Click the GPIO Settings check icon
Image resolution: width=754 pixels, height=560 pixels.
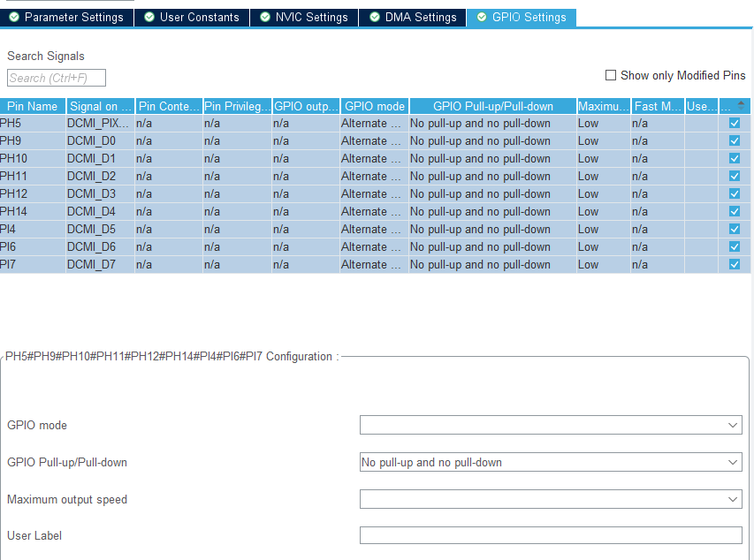[x=482, y=18]
